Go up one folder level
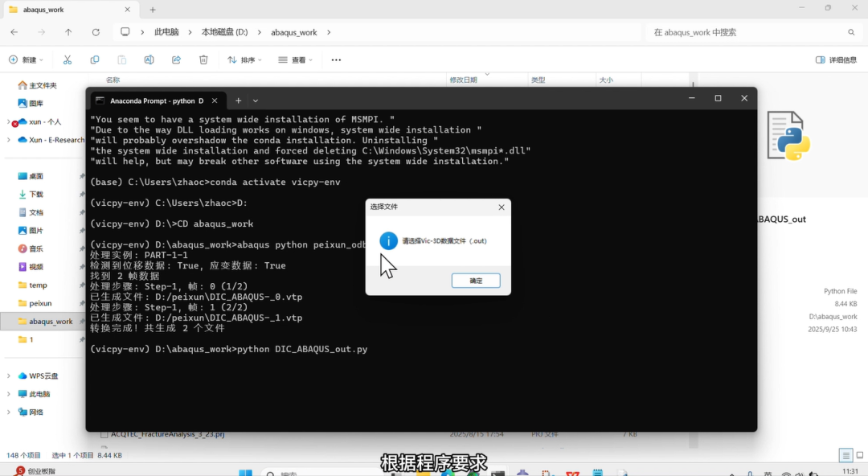868x476 pixels. pos(68,32)
